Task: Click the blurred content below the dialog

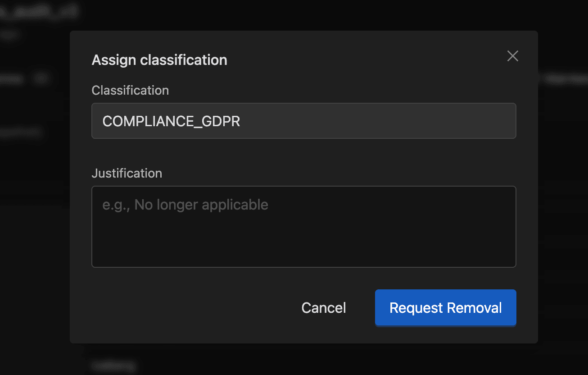Action: pos(293,361)
